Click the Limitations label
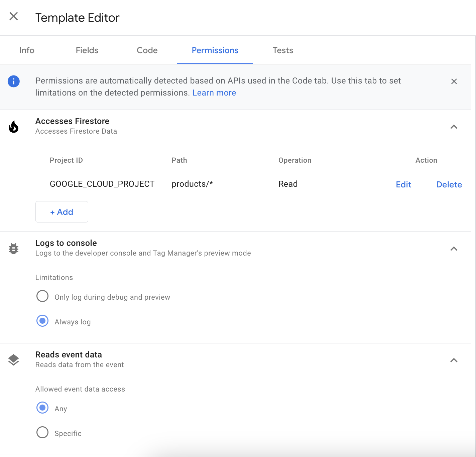The height and width of the screenshot is (457, 476). [54, 278]
